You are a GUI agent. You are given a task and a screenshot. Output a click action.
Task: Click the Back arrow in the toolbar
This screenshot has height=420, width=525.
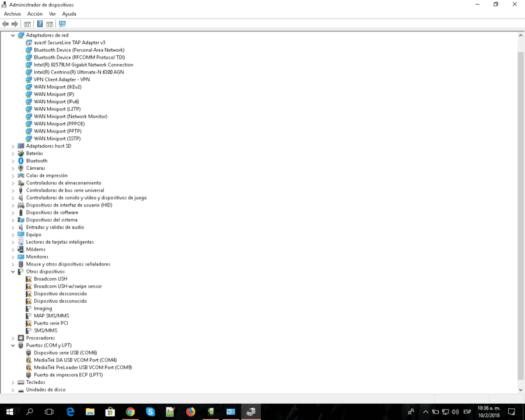pyautogui.click(x=5, y=24)
